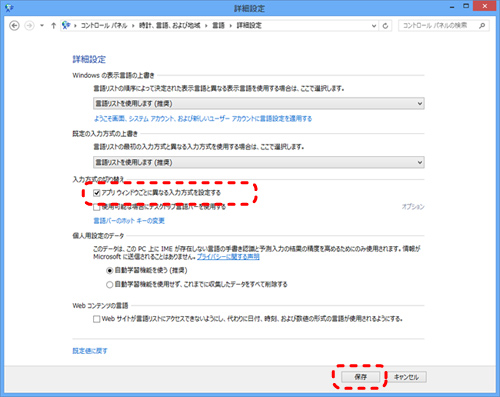Click the Forward arrow navigation button
This screenshot has width=500, height=397.
29,26
